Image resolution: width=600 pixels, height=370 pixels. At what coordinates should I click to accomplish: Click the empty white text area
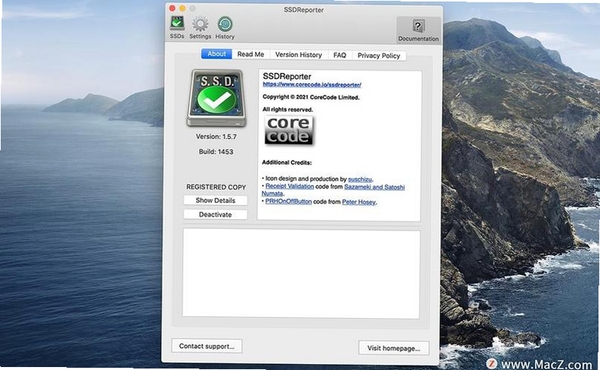(x=301, y=273)
